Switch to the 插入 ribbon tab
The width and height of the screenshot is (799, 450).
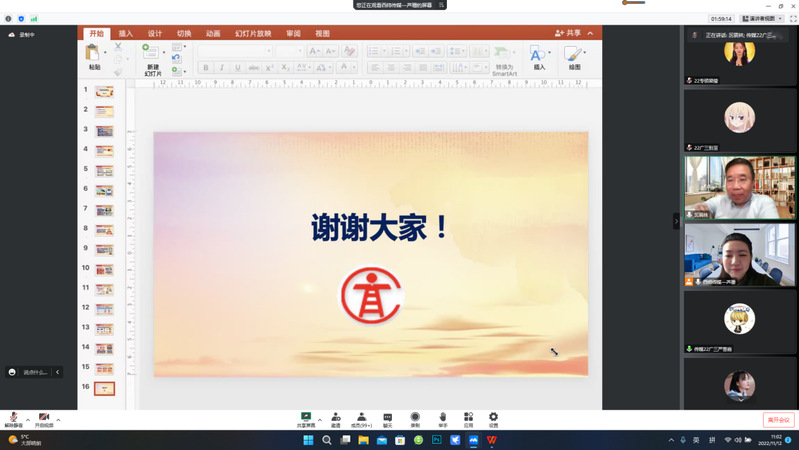pyautogui.click(x=126, y=34)
